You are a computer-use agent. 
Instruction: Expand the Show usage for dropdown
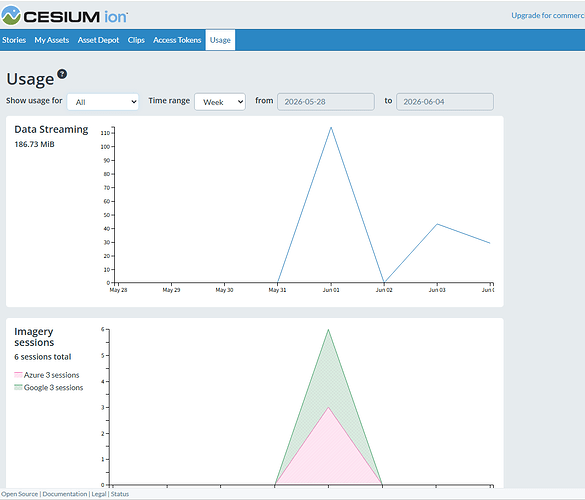tap(103, 102)
